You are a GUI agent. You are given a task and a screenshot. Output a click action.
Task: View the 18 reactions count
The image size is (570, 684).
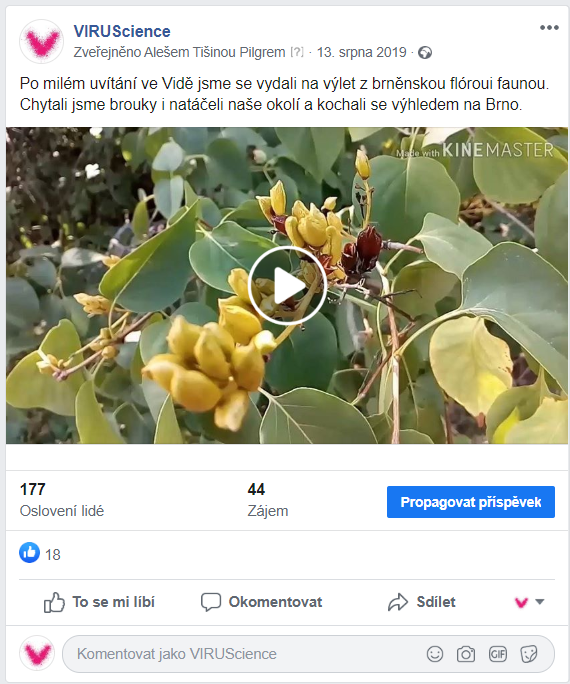coord(53,555)
